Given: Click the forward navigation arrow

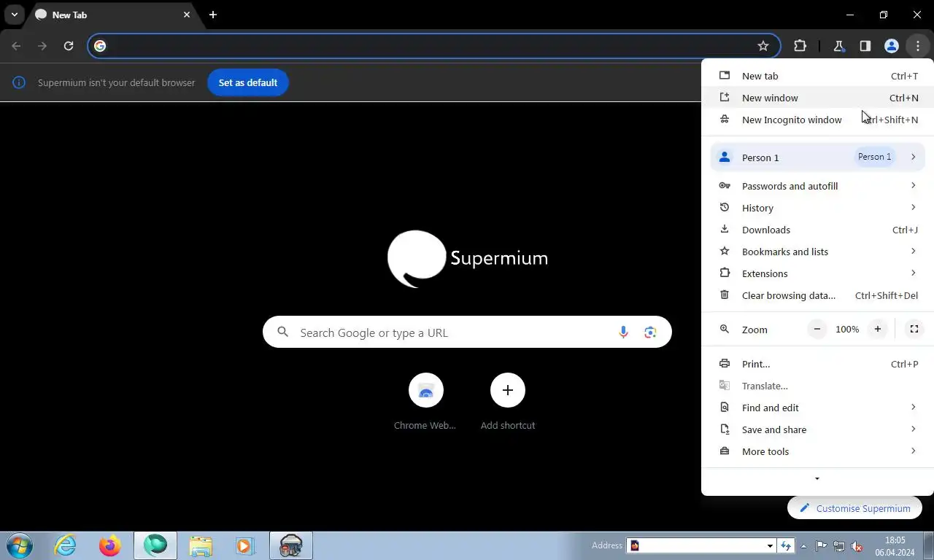Looking at the screenshot, I should pos(42,46).
